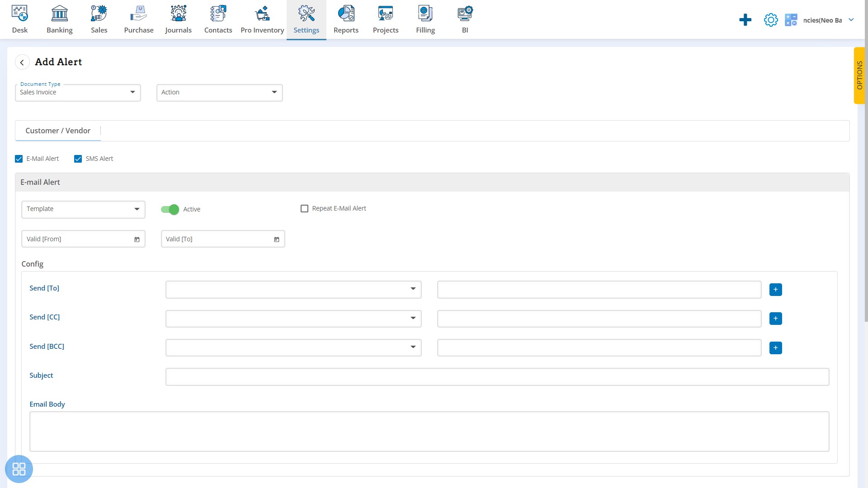
Task: Click the Sales module tab
Action: 99,20
